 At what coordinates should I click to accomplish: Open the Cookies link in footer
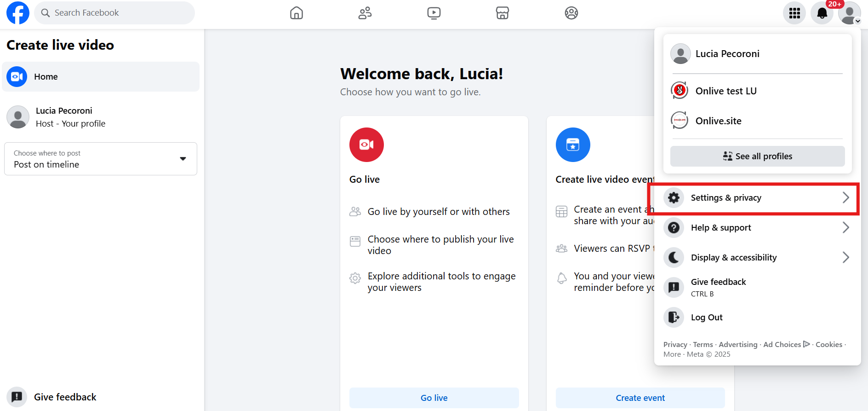point(828,345)
